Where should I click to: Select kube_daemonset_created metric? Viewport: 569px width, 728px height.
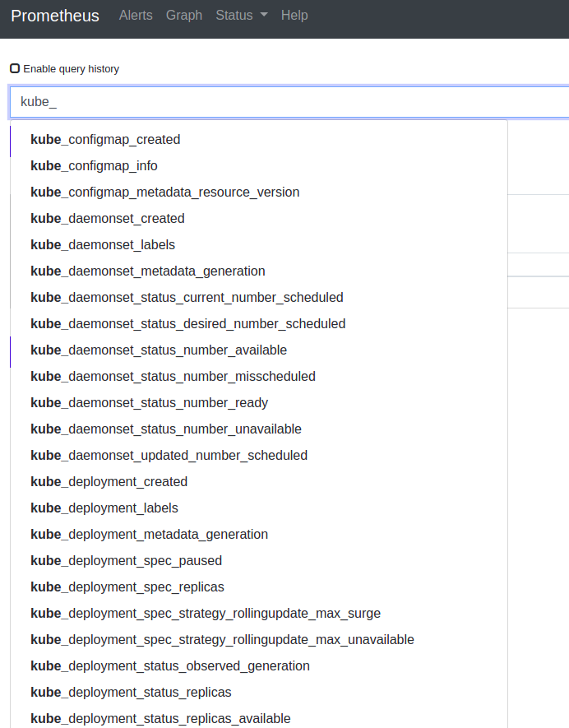pos(107,219)
